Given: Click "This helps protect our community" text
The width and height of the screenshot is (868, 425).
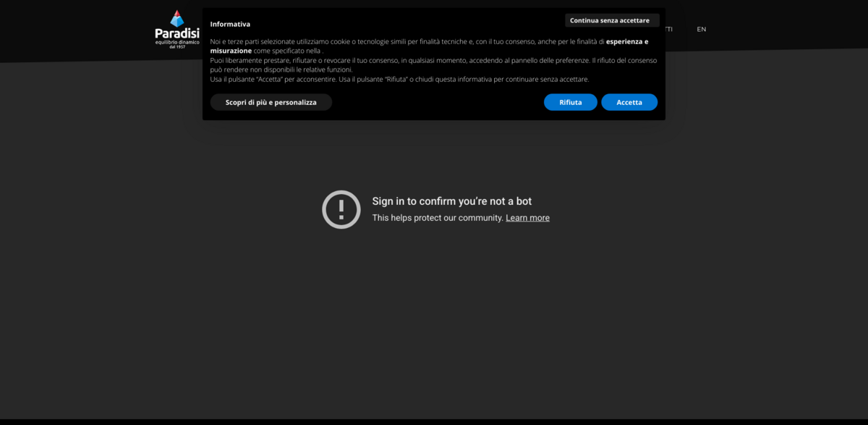Looking at the screenshot, I should point(437,218).
